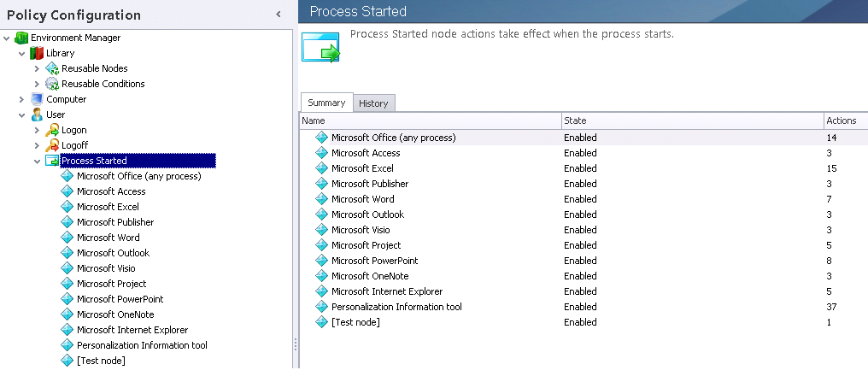Collapse the Library node

point(22,54)
